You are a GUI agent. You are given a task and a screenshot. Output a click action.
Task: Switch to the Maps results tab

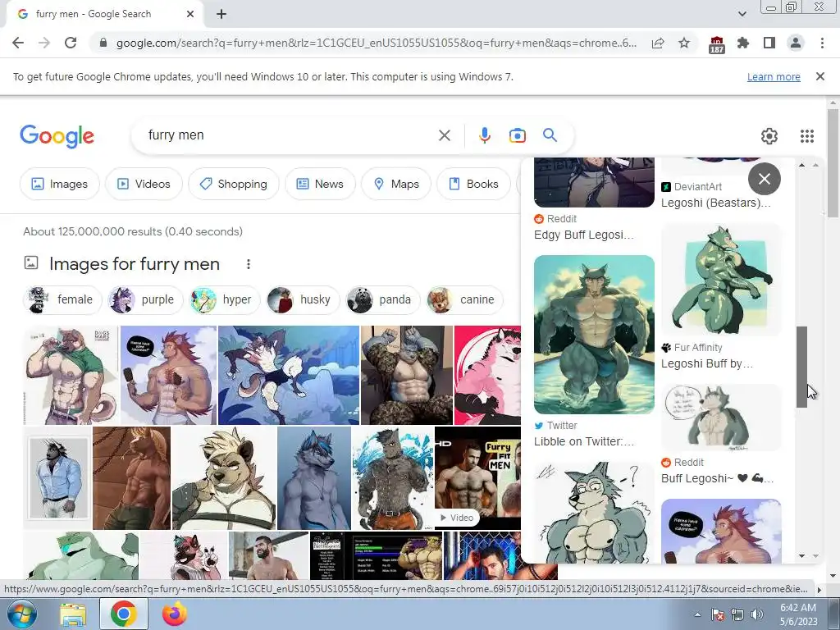[396, 184]
